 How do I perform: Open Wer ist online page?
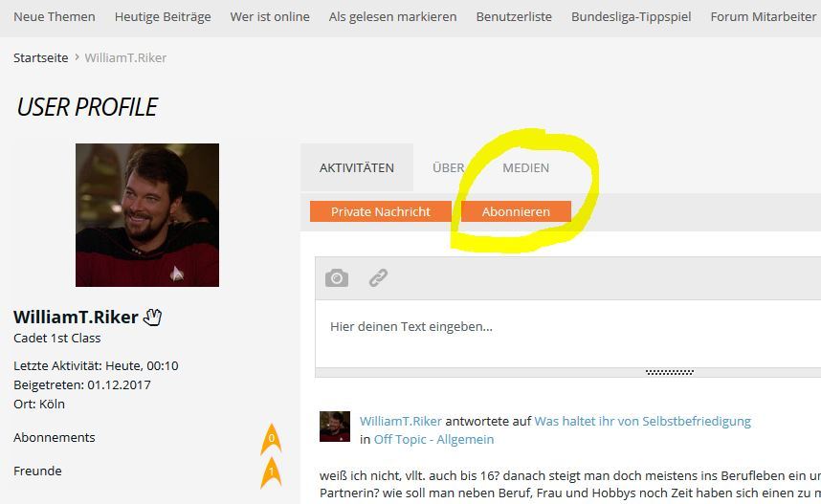point(270,17)
